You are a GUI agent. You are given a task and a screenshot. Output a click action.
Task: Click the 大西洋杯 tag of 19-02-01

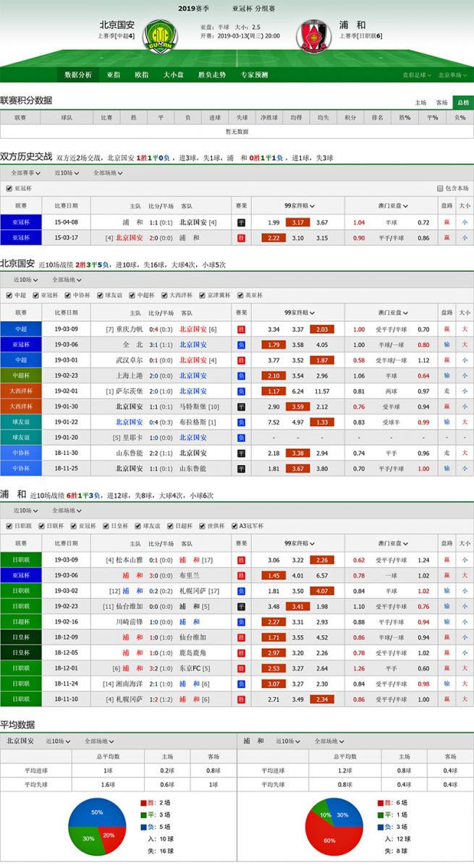[x=21, y=391]
